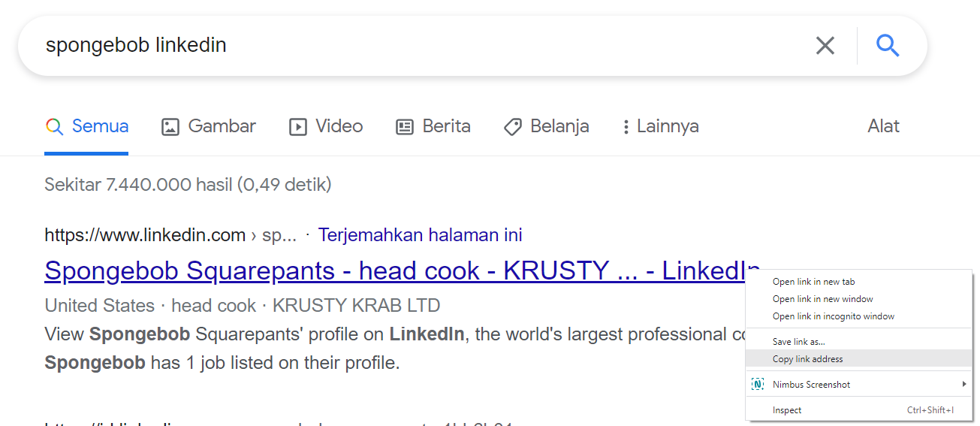
Task: Select the Semua results tab
Action: coord(86,126)
